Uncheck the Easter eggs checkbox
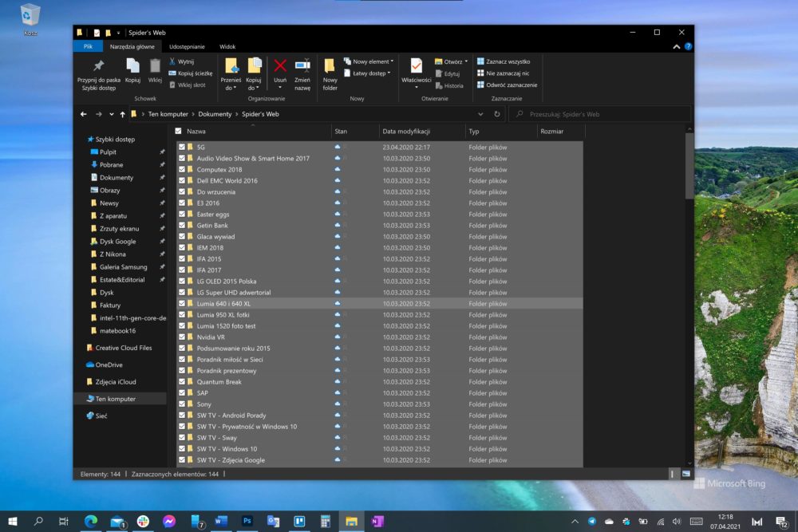The width and height of the screenshot is (798, 532). tap(182, 214)
